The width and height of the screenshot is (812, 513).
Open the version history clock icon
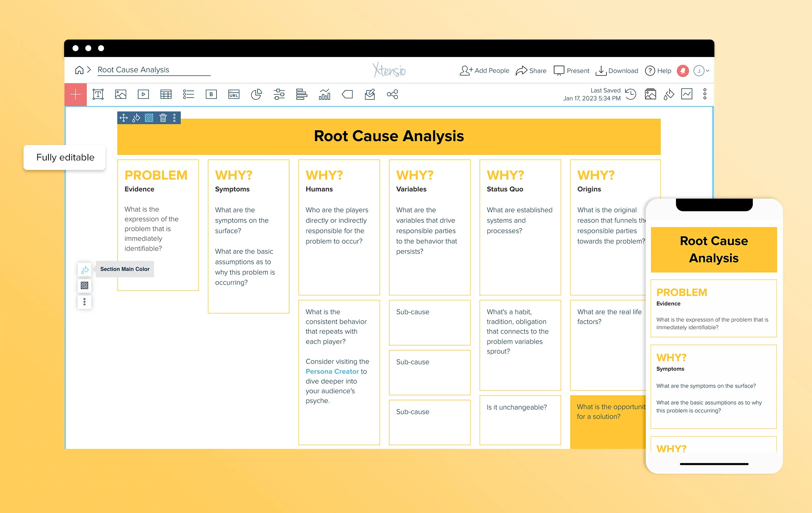point(630,94)
